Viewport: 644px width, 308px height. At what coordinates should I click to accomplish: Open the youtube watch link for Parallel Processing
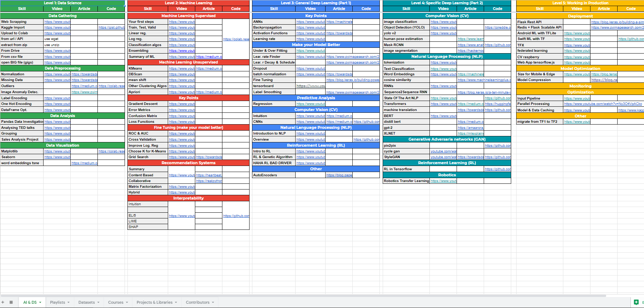603,104
